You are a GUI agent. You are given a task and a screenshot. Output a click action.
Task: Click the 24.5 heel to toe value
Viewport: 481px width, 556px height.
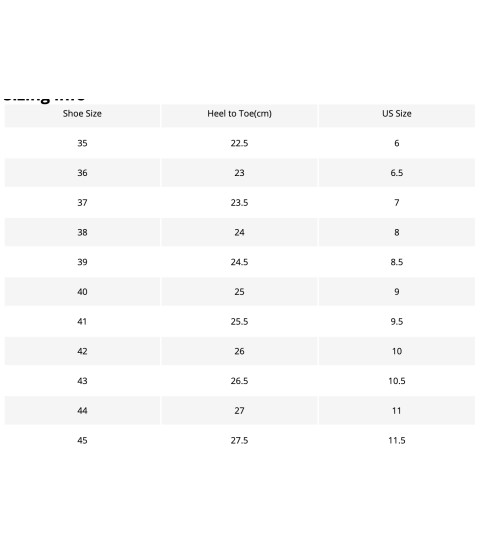(x=239, y=262)
